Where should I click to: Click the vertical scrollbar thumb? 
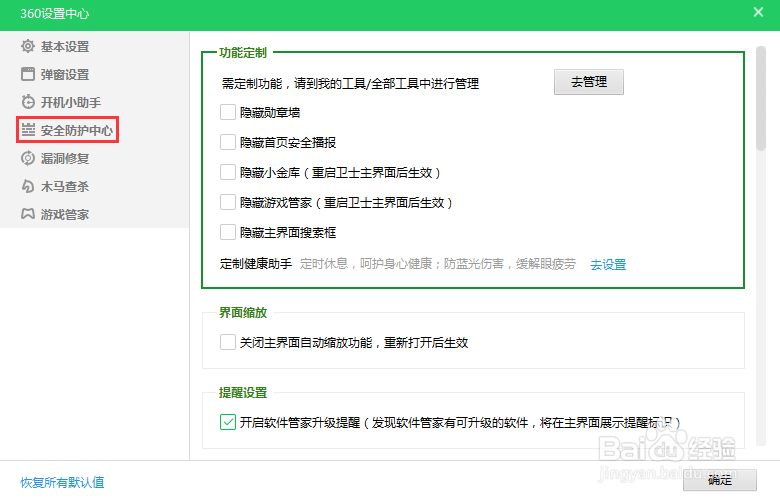(x=761, y=98)
